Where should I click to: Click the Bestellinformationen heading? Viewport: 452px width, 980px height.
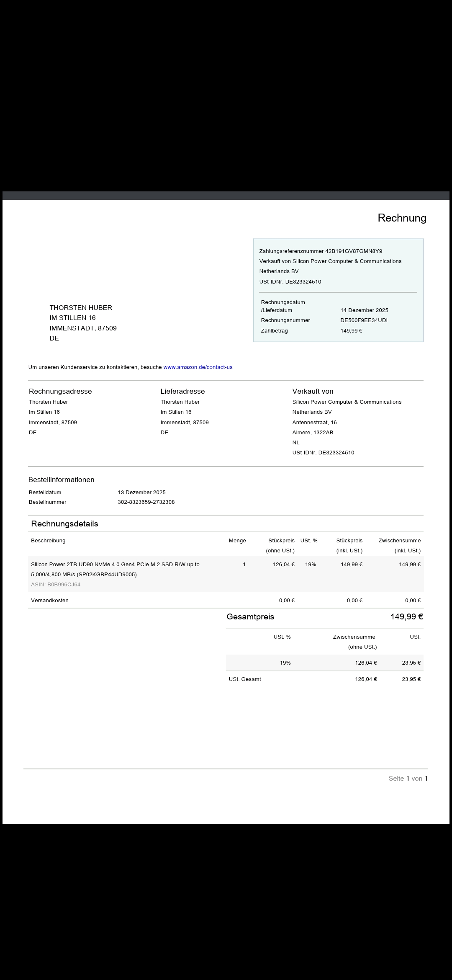click(x=62, y=480)
